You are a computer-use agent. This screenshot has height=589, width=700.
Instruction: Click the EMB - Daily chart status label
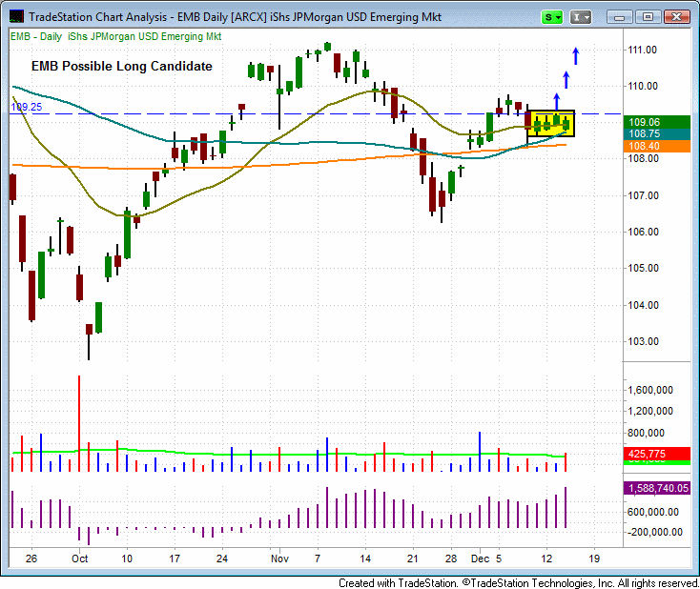pyautogui.click(x=115, y=36)
